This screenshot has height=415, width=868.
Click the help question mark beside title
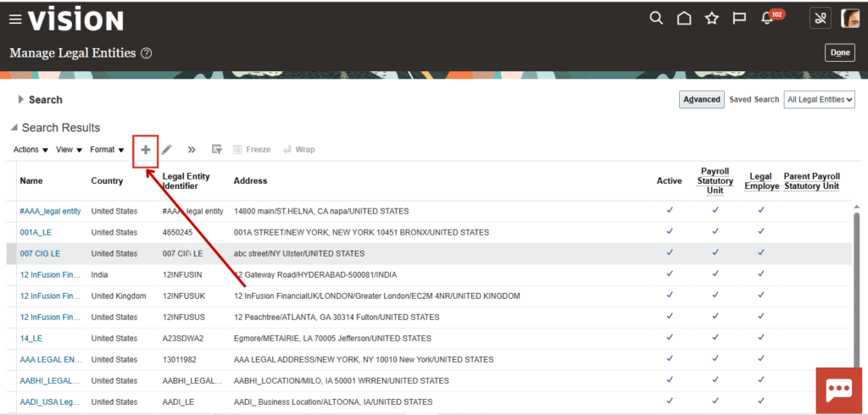tap(146, 53)
